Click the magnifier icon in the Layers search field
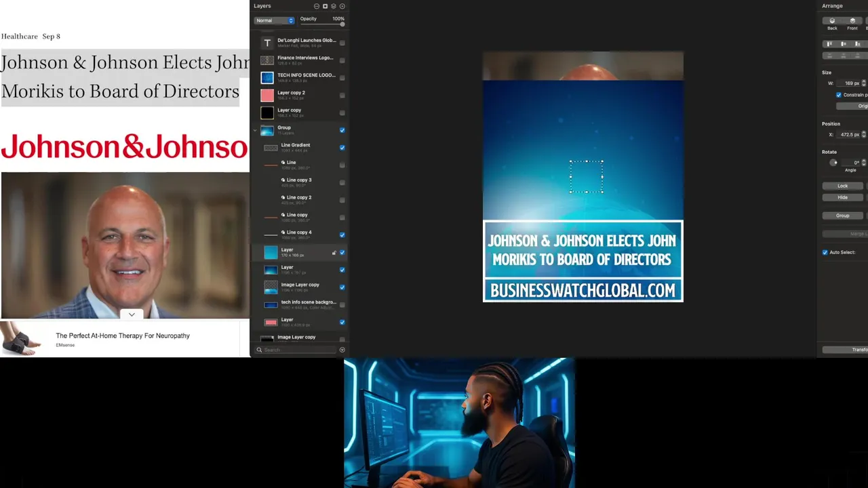Screen dimensions: 868x488 coord(259,350)
